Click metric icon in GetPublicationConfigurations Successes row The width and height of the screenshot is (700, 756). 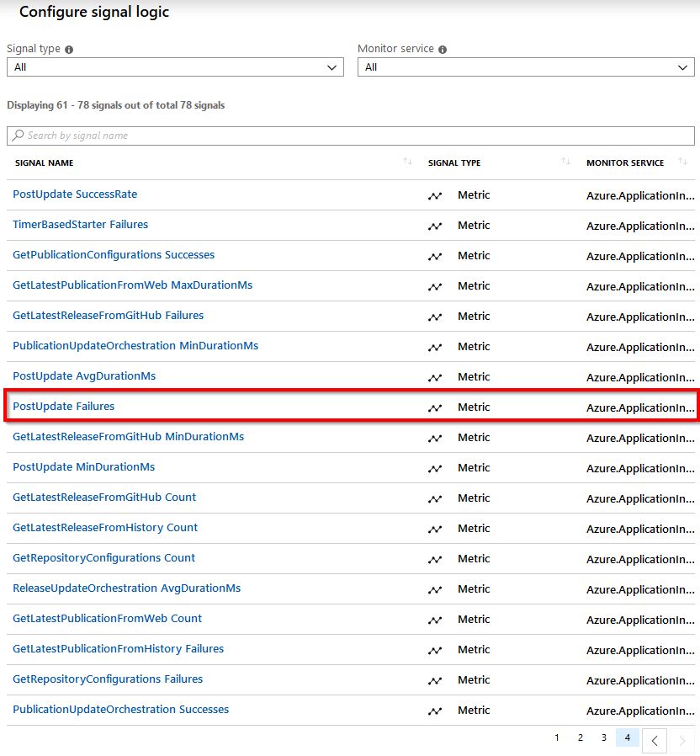[x=435, y=257]
